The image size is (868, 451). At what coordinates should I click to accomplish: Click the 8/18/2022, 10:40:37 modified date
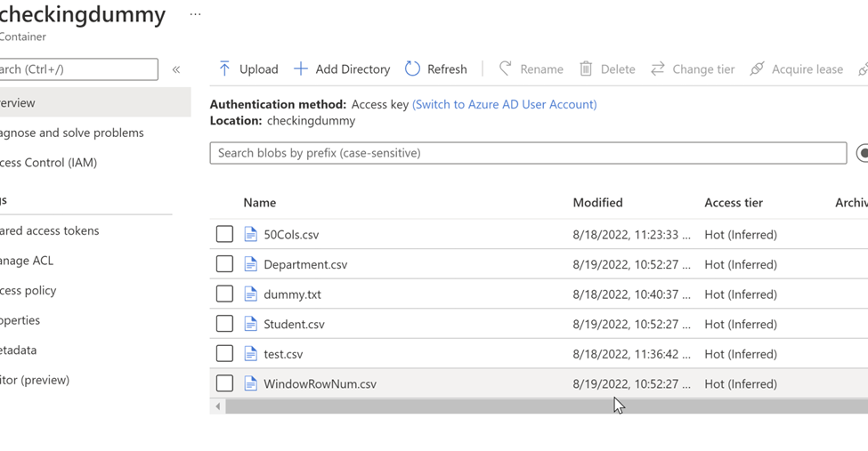[x=631, y=294]
